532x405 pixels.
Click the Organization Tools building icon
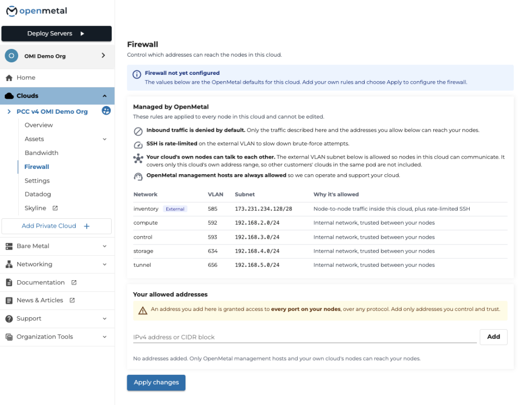[9, 337]
